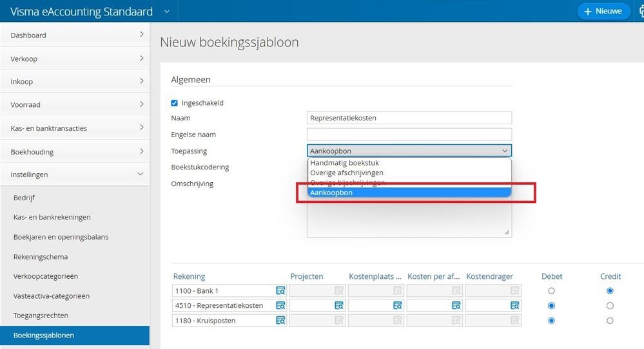Expand the Verkoop sidebar section
Viewport: 644px width, 349px height.
point(75,59)
